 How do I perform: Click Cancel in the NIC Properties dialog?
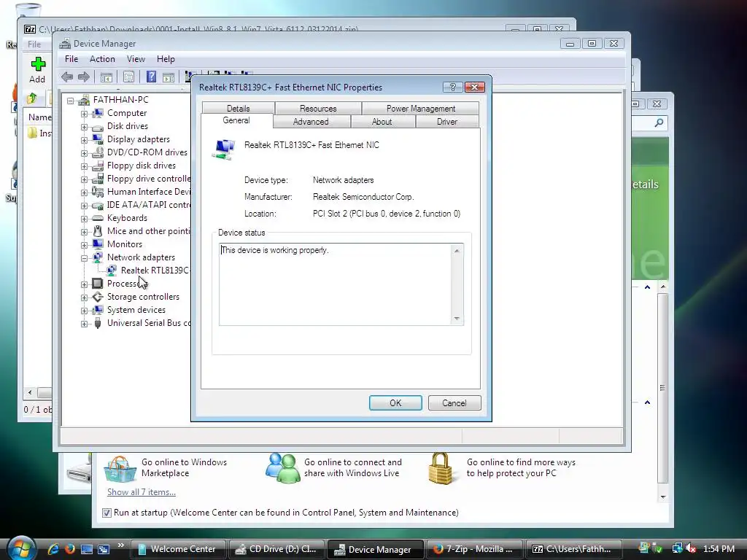pyautogui.click(x=454, y=402)
